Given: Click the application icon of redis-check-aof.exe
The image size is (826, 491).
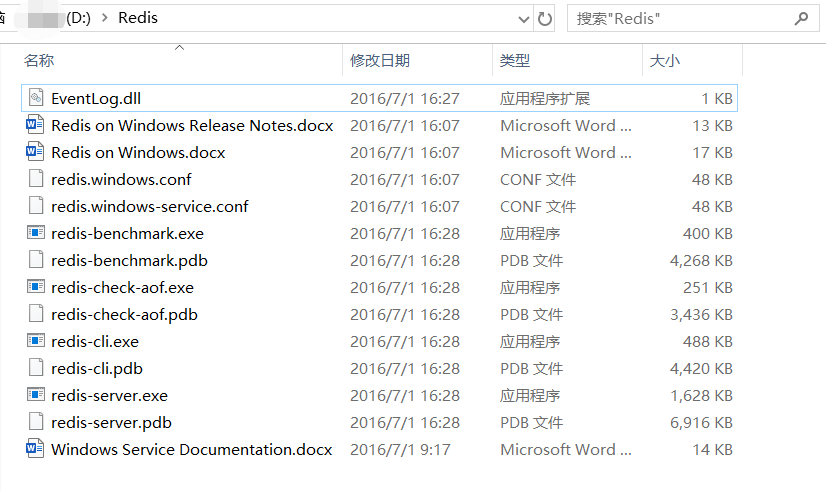Looking at the screenshot, I should 36,287.
